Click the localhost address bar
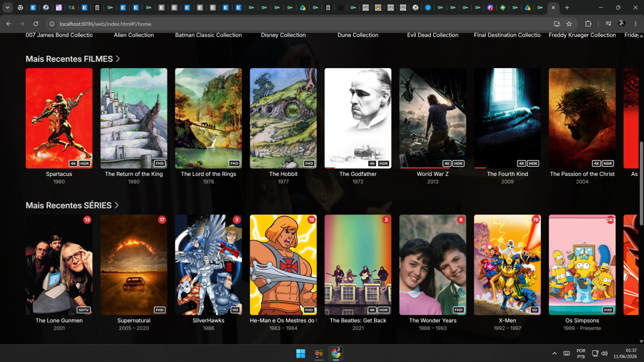This screenshot has width=644, height=362. point(301,24)
